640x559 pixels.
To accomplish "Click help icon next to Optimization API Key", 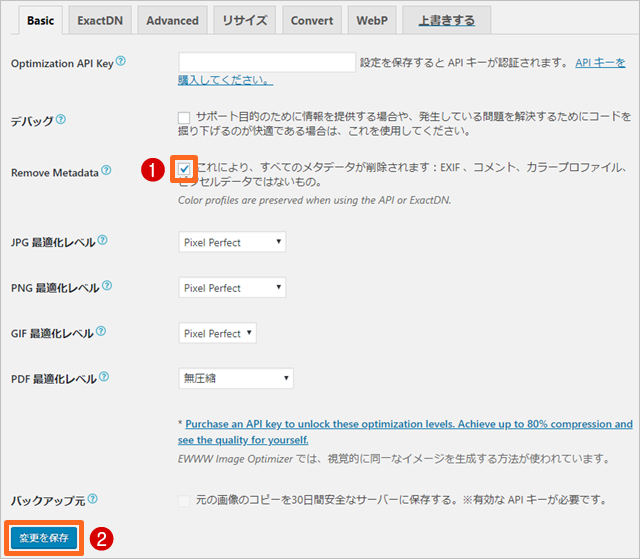I will click(121, 62).
